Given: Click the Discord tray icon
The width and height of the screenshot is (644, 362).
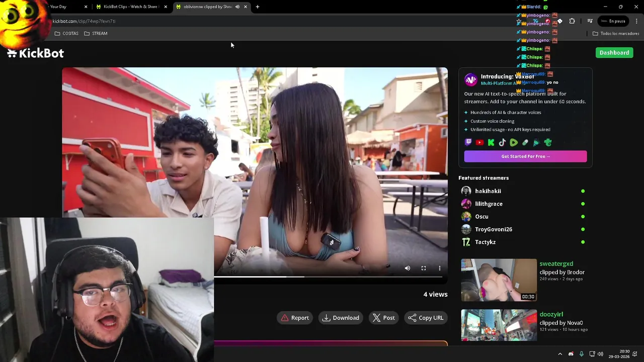Looking at the screenshot, I should pos(571,354).
